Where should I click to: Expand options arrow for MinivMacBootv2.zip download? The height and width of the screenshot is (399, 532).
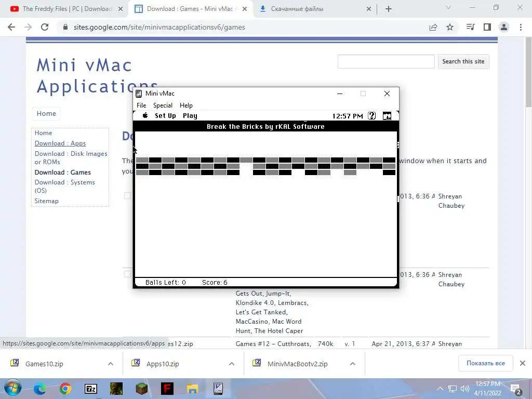(x=353, y=364)
